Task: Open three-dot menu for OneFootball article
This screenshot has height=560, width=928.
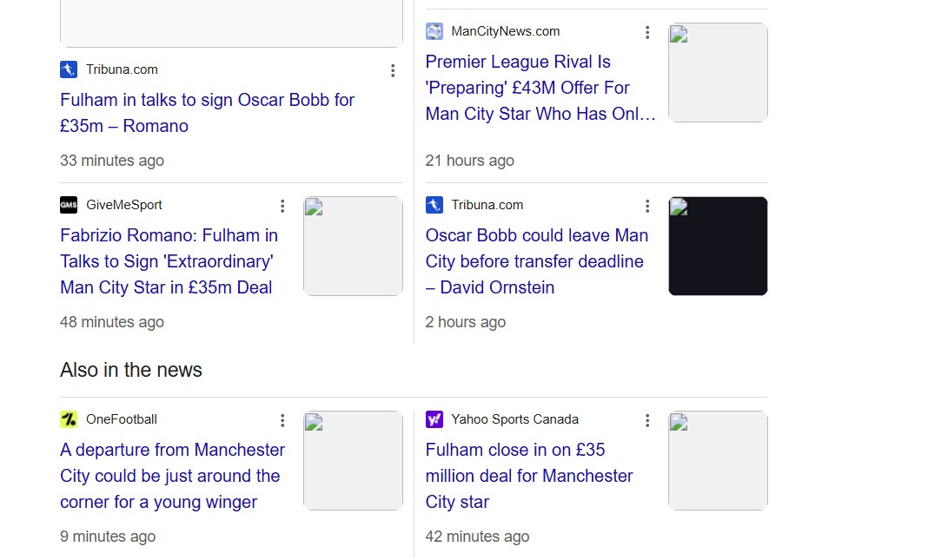Action: 282,420
